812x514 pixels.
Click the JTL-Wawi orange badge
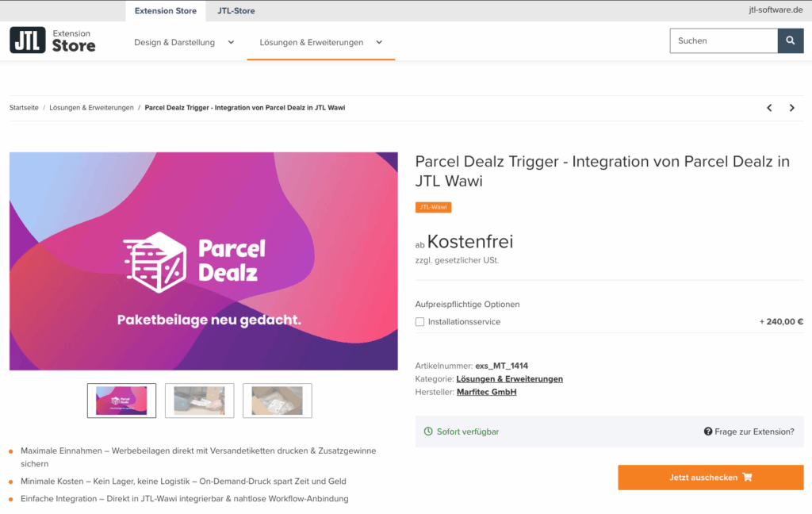tap(434, 207)
